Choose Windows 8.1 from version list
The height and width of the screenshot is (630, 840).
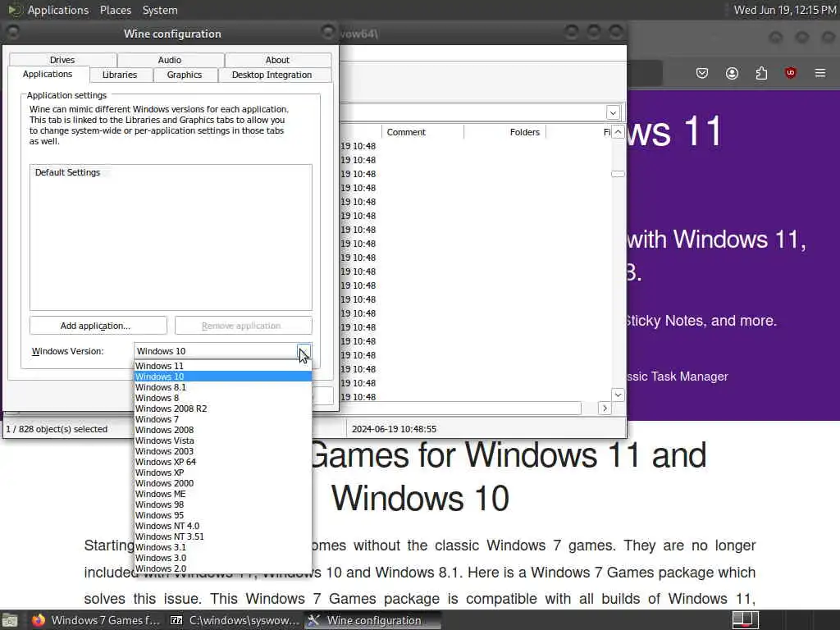(x=222, y=387)
